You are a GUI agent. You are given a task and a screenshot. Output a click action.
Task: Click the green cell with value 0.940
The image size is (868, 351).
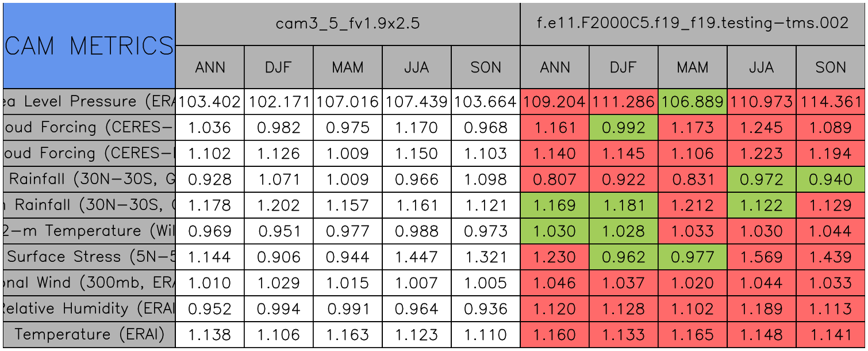pyautogui.click(x=831, y=179)
